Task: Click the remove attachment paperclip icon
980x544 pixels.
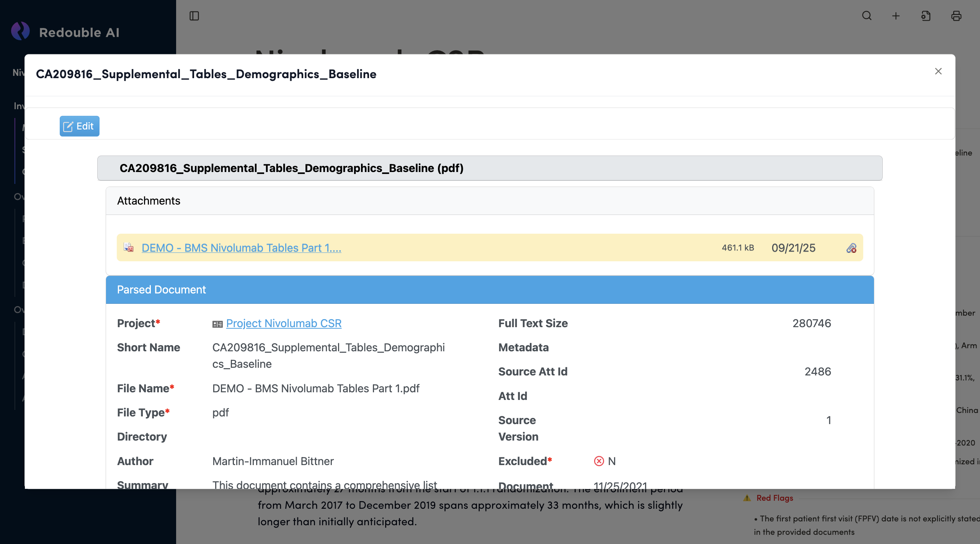Action: coord(851,248)
